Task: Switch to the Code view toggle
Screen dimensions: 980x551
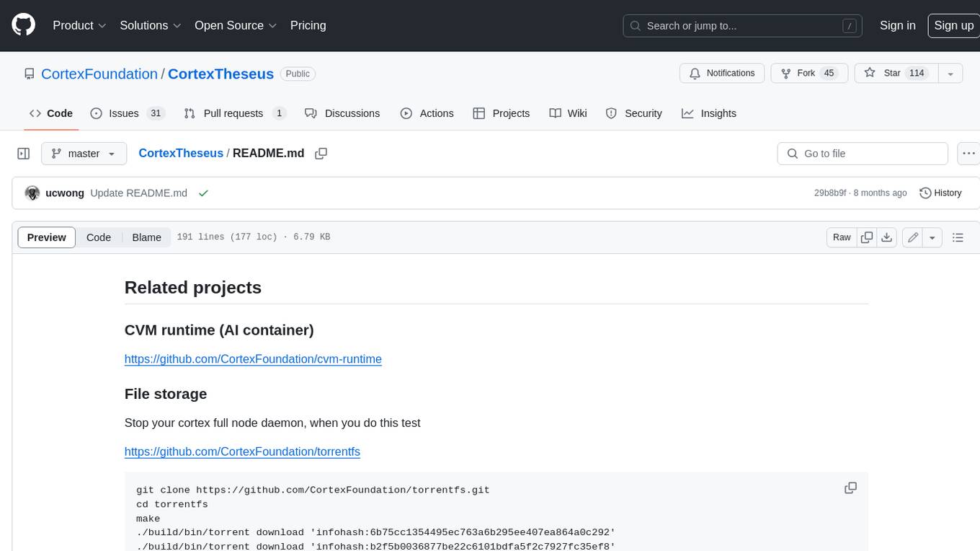Action: coord(99,237)
